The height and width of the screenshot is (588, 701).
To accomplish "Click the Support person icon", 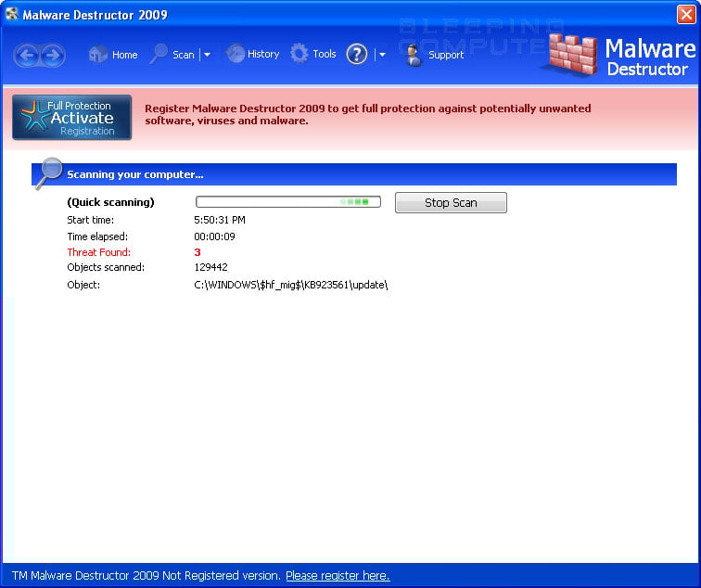I will tap(414, 56).
